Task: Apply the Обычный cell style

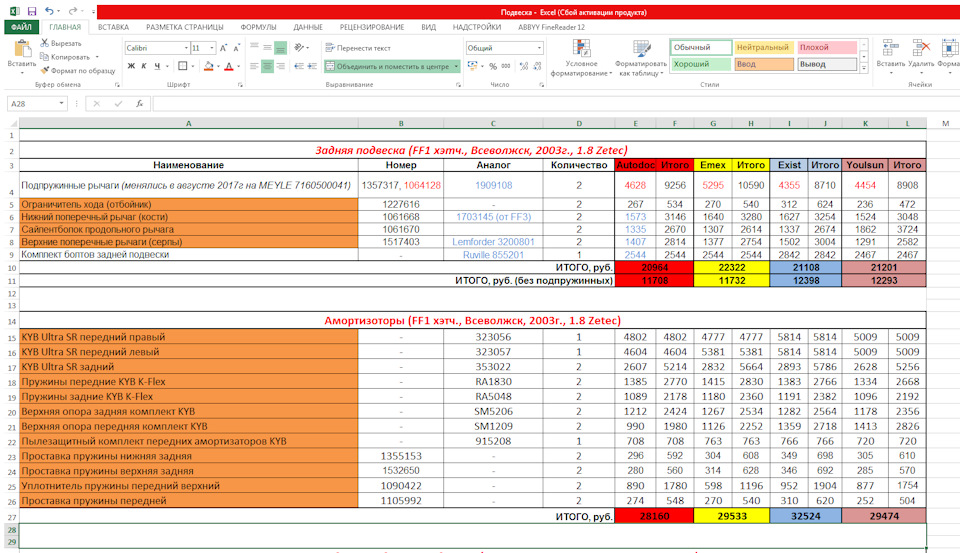Action: 701,47
